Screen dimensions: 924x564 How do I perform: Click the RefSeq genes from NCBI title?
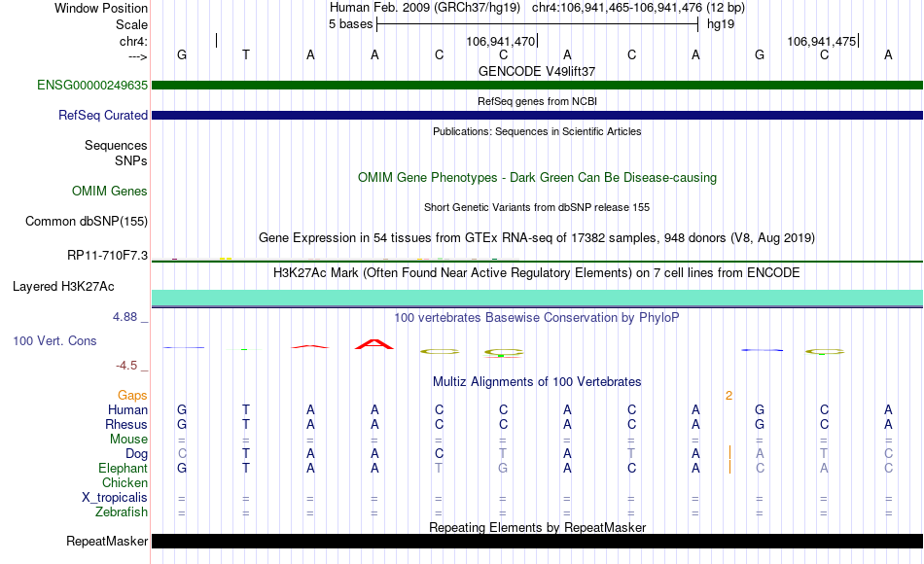(537, 101)
